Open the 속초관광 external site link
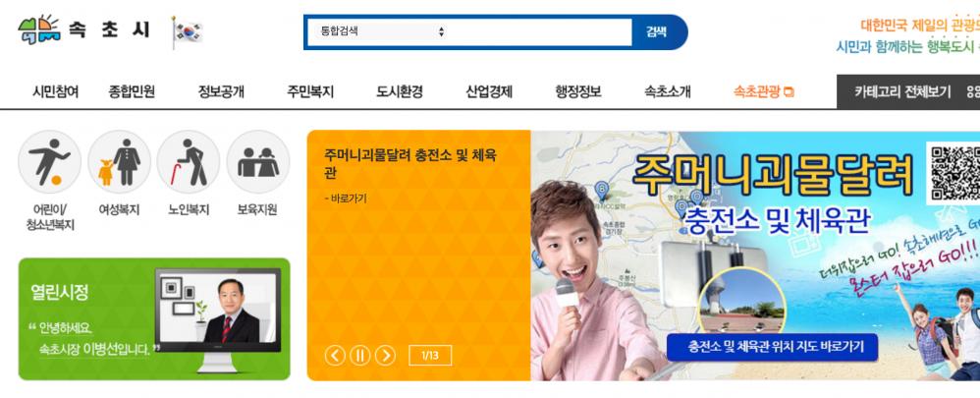This screenshot has width=980, height=398. 763,92
